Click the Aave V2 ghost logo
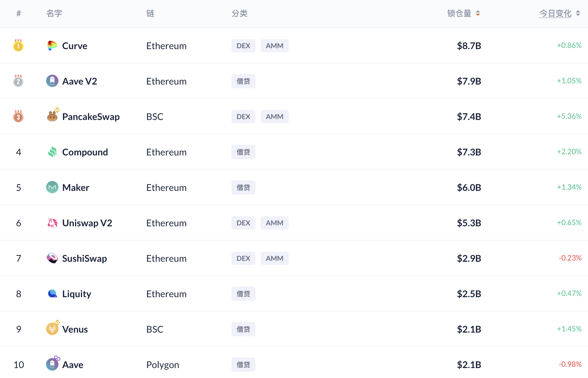The height and width of the screenshot is (378, 588). click(x=52, y=81)
